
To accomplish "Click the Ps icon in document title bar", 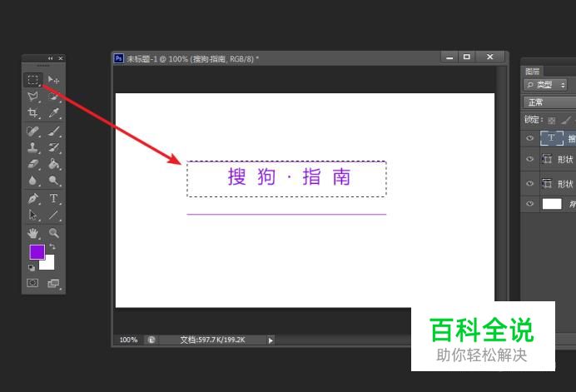I will coord(119,58).
